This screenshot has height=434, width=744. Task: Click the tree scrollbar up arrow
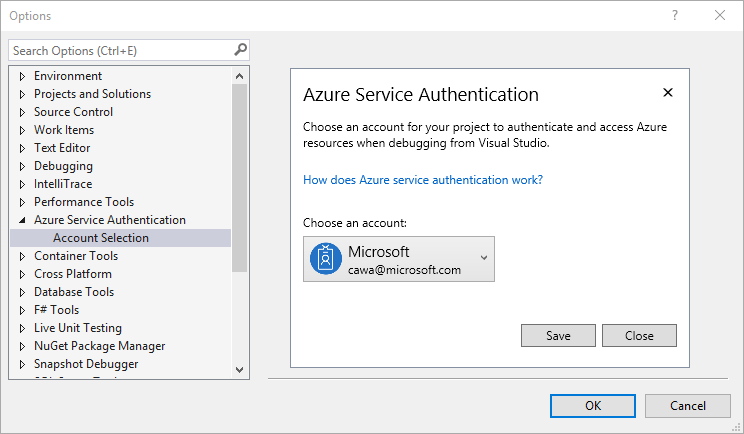(240, 76)
